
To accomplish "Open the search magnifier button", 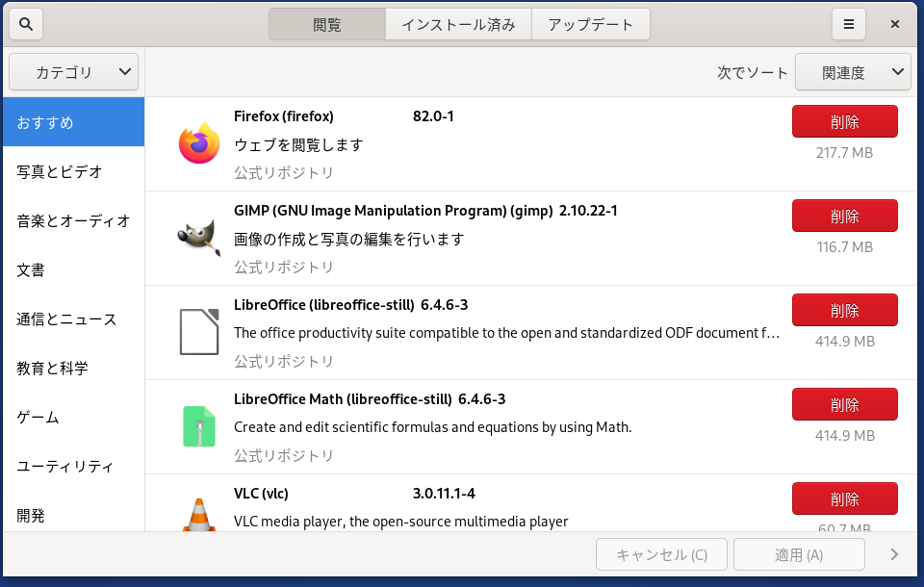I will coord(26,24).
